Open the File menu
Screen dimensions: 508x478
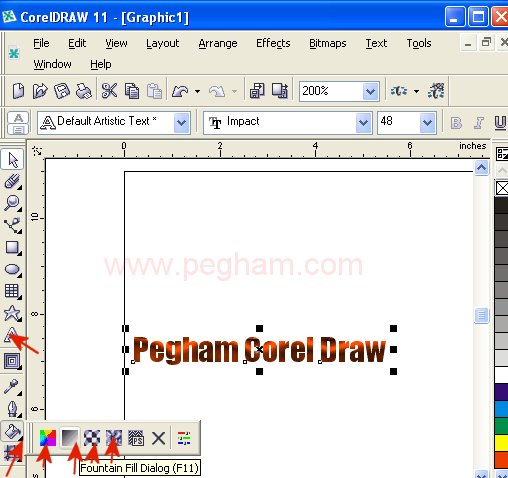tap(41, 43)
